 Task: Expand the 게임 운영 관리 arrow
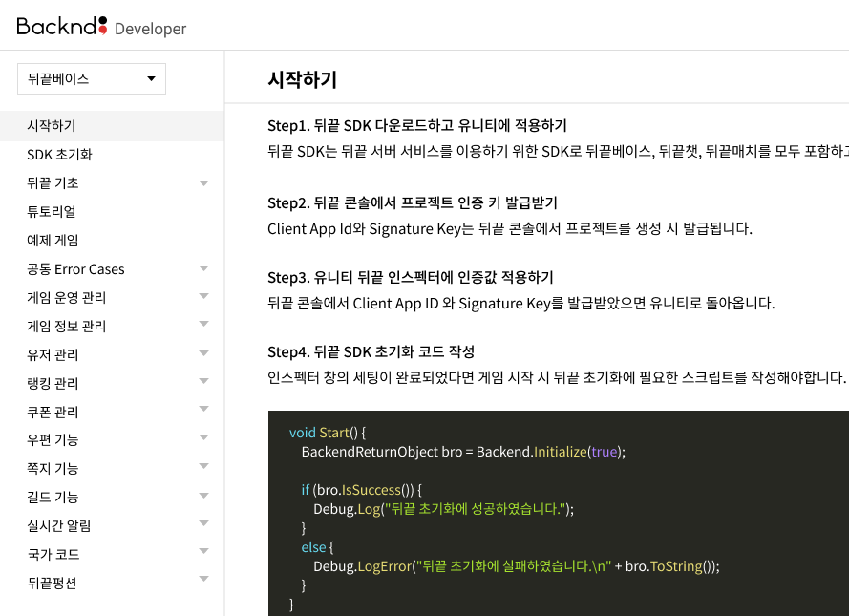[x=203, y=295]
